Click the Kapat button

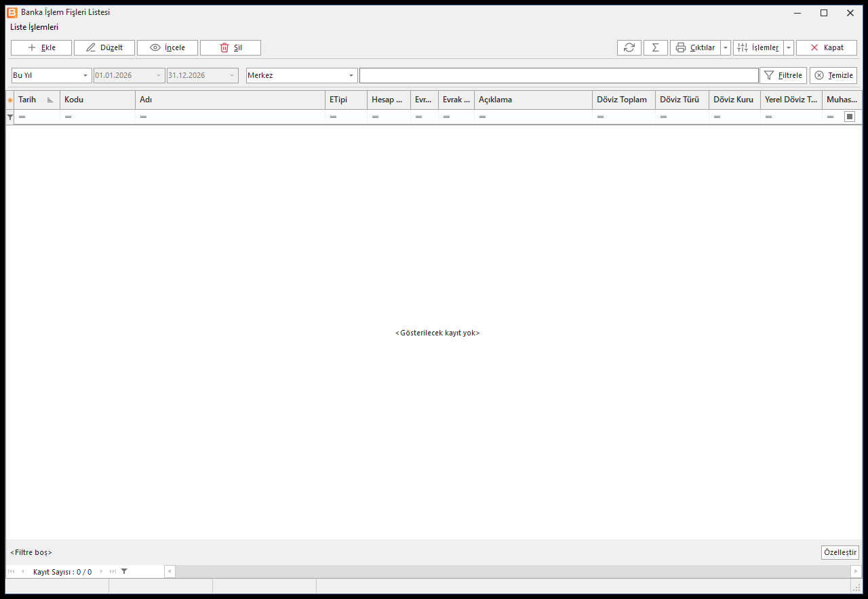[827, 47]
